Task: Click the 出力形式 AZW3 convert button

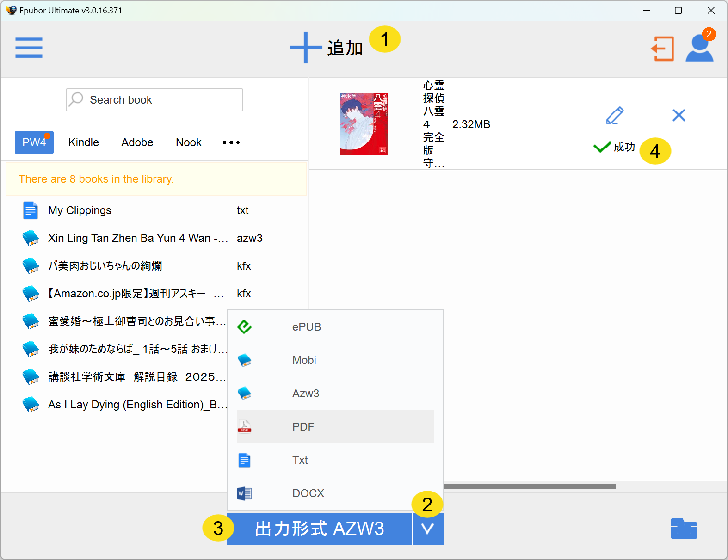Action: point(319,529)
